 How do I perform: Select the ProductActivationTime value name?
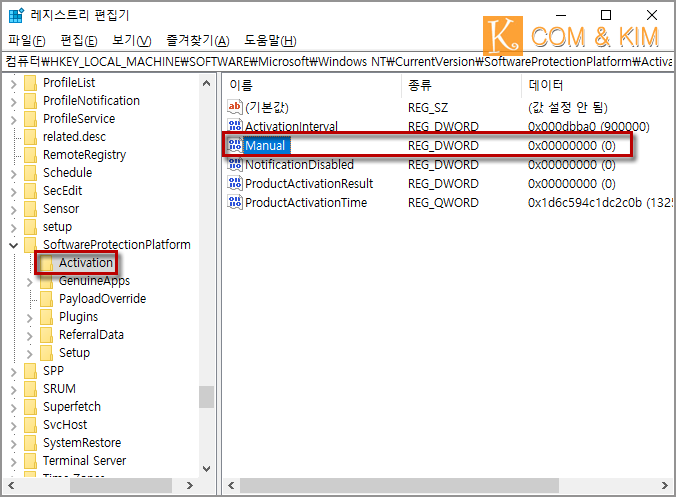(306, 203)
